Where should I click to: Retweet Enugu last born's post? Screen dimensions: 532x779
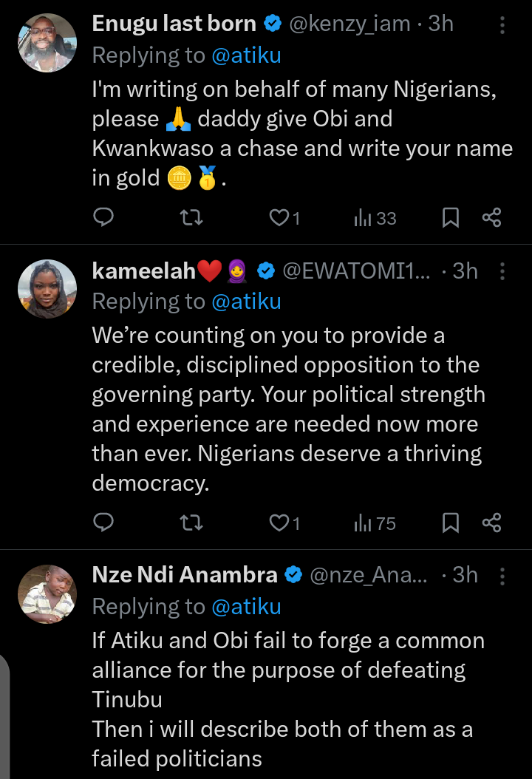pyautogui.click(x=192, y=217)
